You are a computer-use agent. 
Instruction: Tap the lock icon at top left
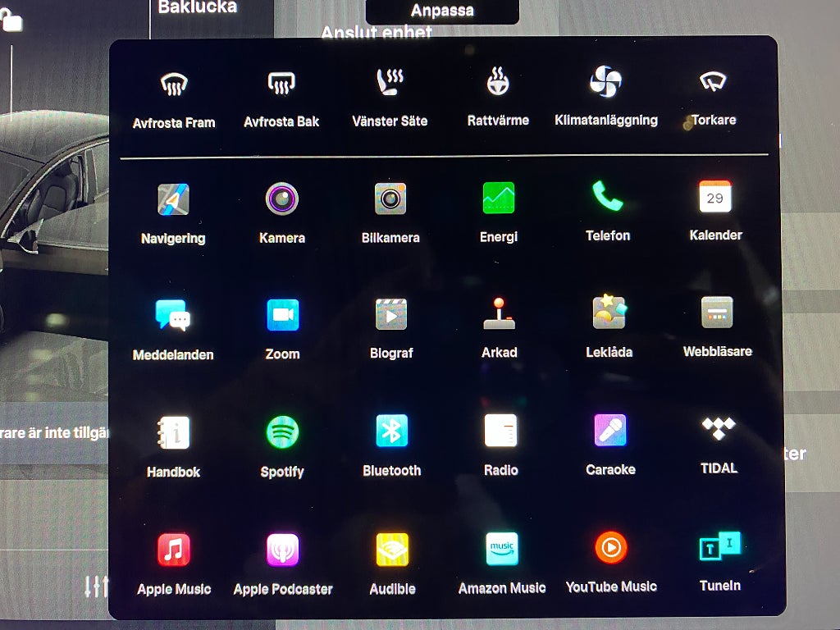pos(11,21)
